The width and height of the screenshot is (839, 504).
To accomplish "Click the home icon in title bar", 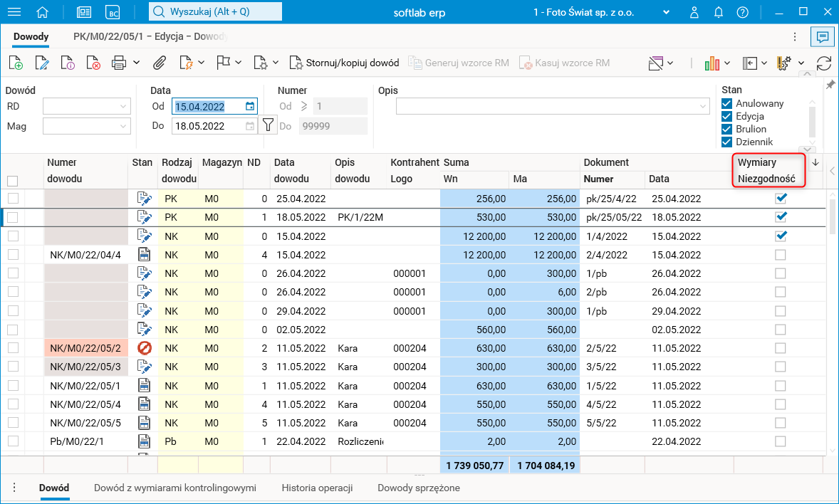I will click(x=43, y=12).
